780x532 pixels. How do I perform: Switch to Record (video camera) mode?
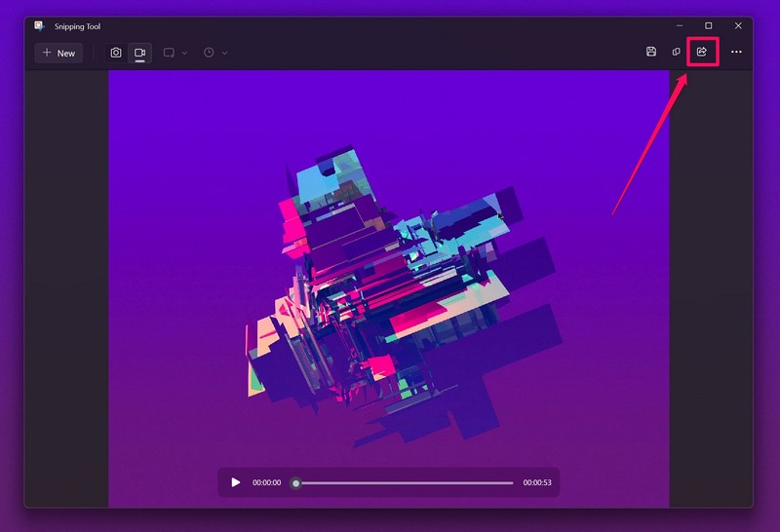coord(139,53)
